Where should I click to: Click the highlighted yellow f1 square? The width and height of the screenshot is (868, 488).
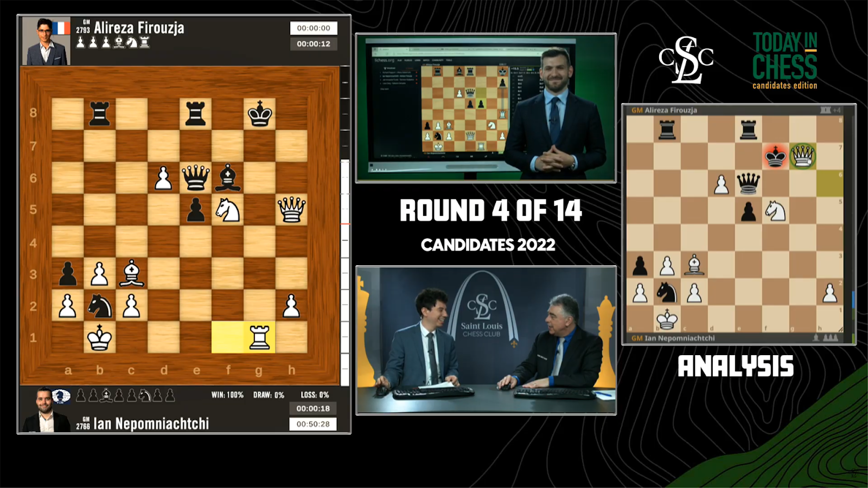click(227, 337)
